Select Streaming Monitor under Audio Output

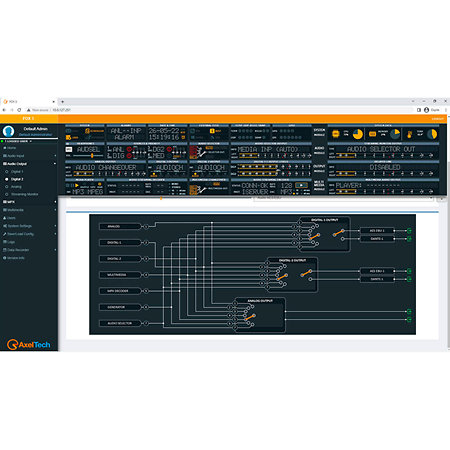[x=24, y=194]
